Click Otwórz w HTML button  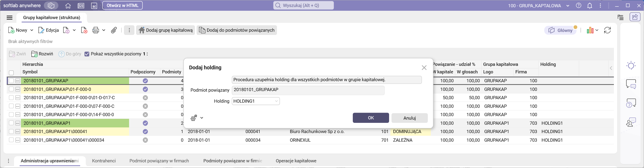click(x=122, y=5)
